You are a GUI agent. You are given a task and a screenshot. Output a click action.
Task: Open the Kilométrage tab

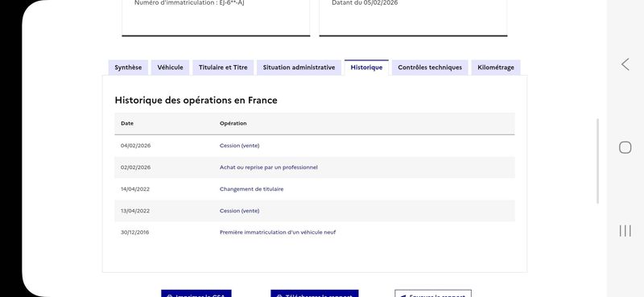pos(496,68)
